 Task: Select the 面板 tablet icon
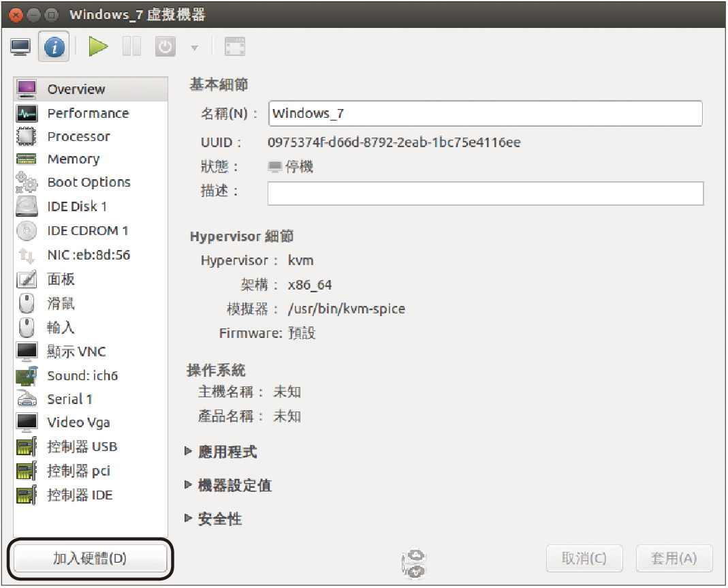27,279
